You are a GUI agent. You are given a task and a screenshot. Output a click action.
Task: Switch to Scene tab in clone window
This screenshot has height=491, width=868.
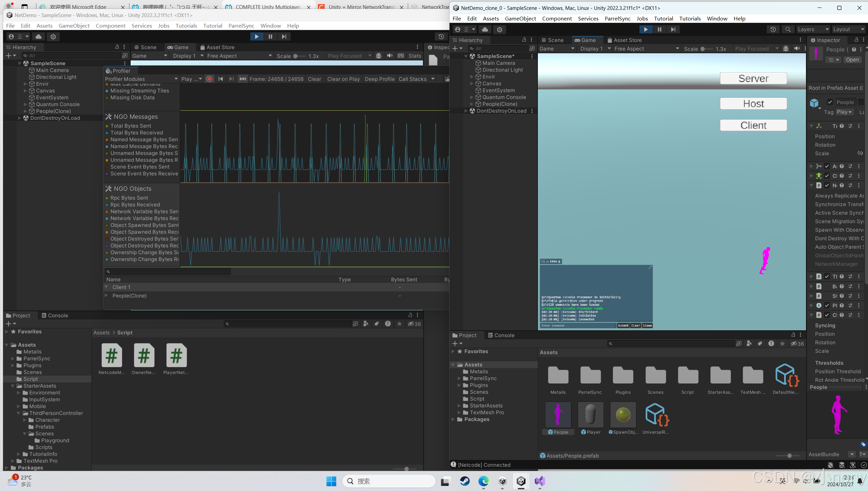pos(553,40)
